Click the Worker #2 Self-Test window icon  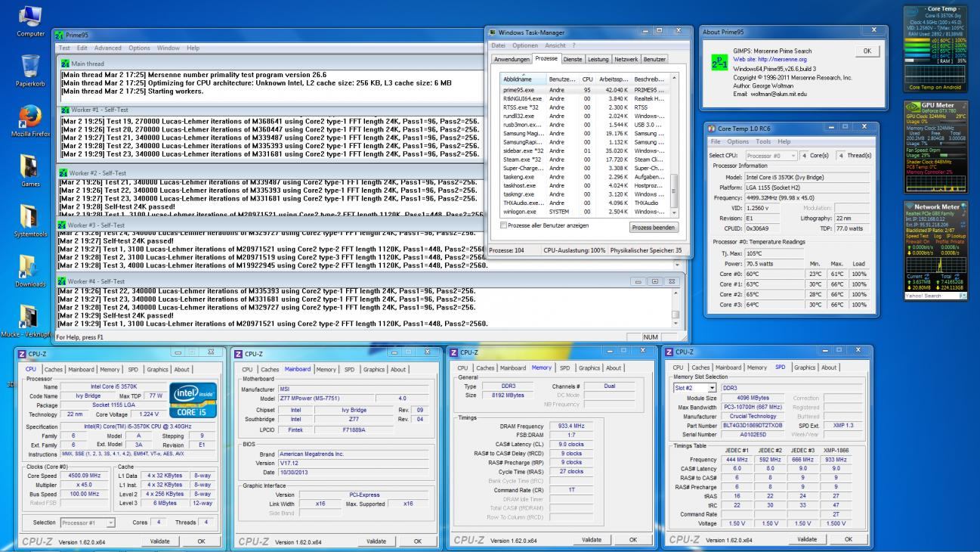(62, 172)
